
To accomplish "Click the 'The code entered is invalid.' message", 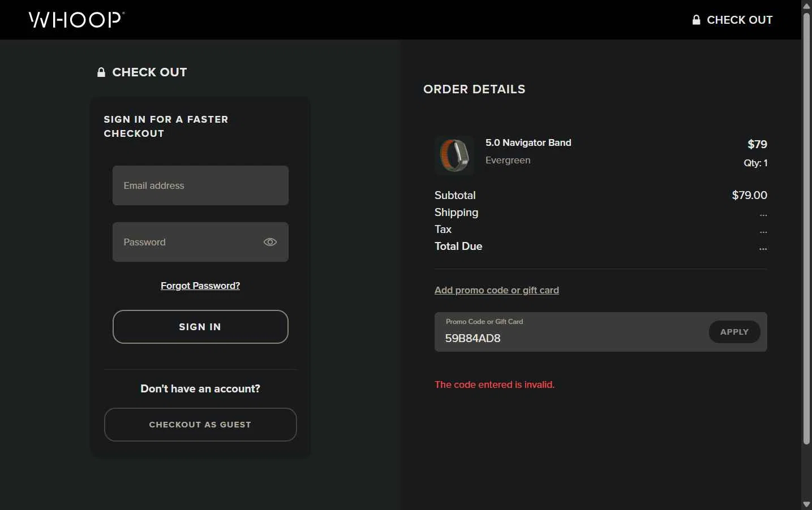I will (495, 384).
